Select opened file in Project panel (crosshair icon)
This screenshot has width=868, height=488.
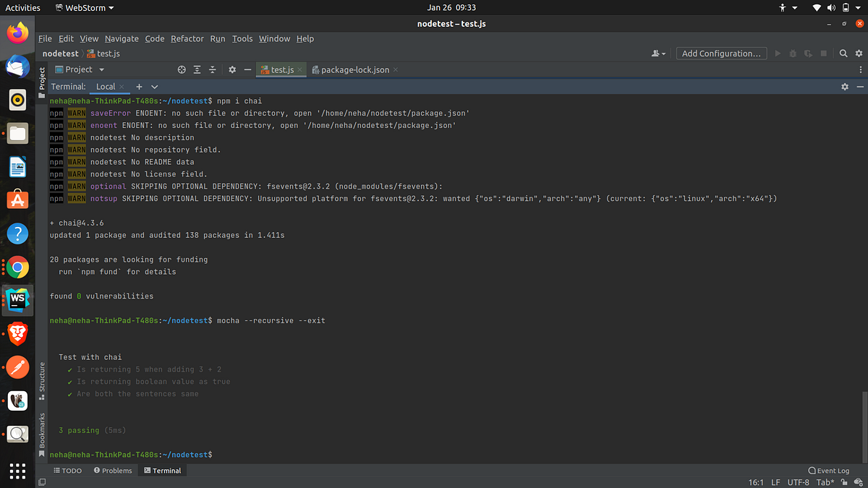(182, 69)
